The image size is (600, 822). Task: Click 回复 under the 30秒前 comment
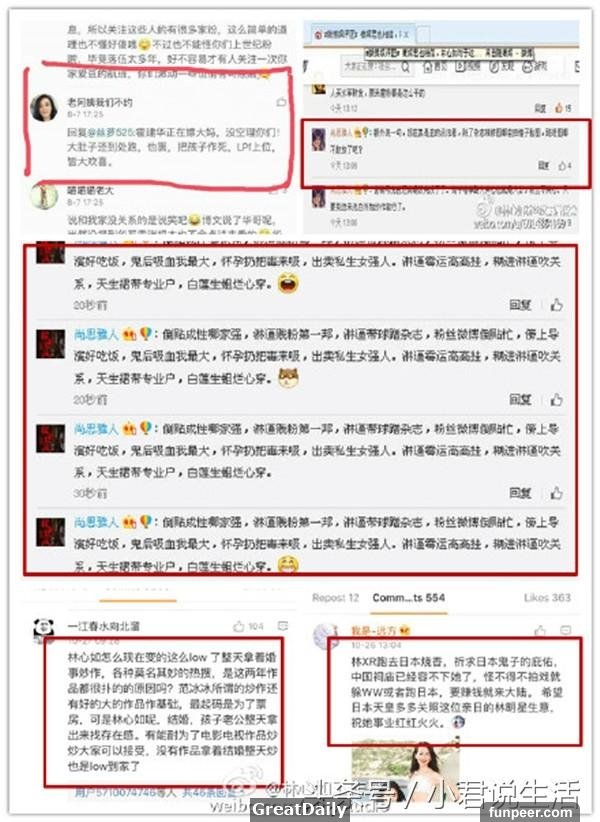point(520,493)
